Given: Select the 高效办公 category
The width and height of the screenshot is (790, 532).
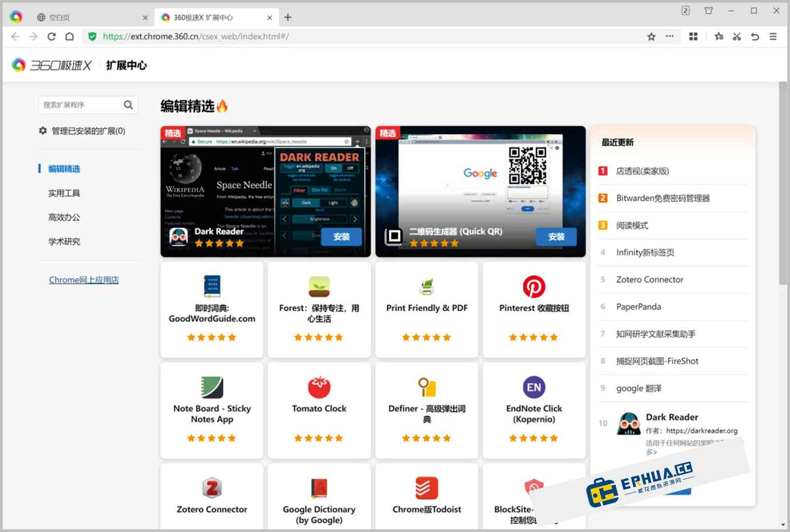Looking at the screenshot, I should pos(64,217).
